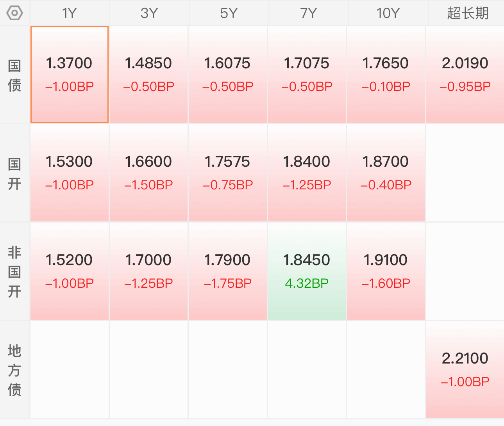Screen dimensions: 504x426
Task: Select 国债 5Y cell showing 1.6075
Action: coord(228,75)
